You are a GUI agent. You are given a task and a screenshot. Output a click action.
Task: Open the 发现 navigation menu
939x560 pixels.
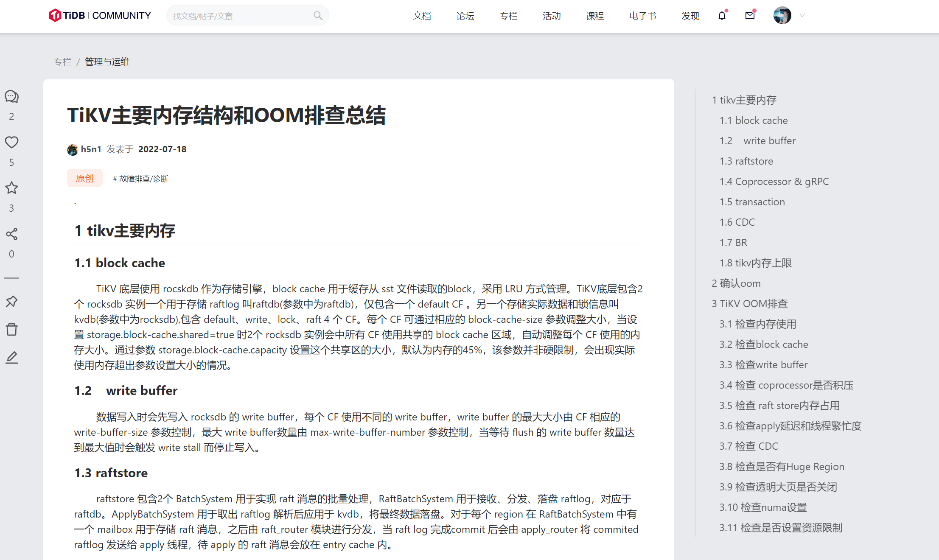690,16
